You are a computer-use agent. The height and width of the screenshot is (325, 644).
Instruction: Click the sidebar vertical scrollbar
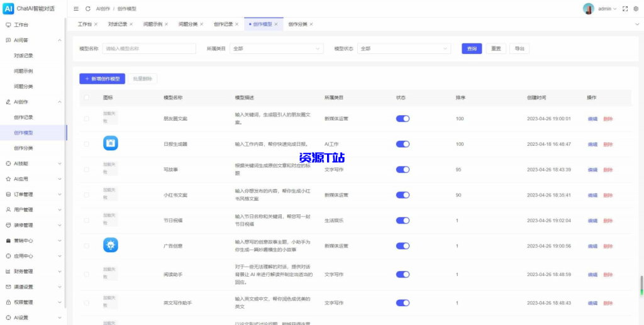coord(65,163)
